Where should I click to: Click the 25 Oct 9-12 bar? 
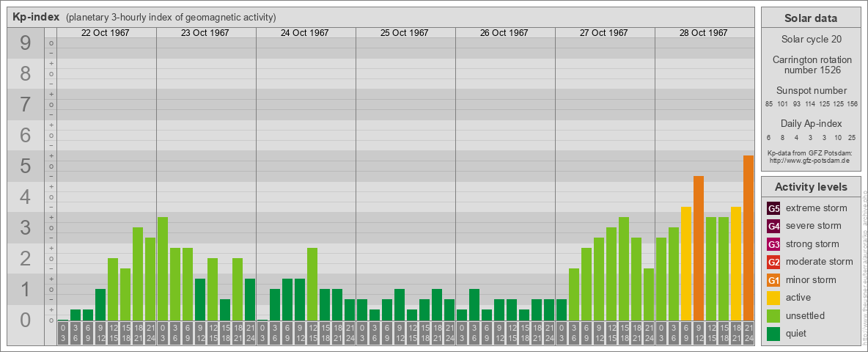(399, 304)
